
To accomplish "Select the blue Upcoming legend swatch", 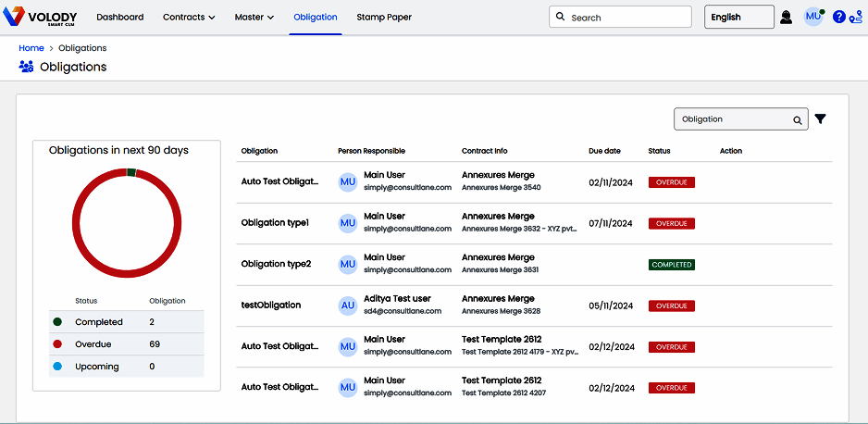I will [57, 367].
